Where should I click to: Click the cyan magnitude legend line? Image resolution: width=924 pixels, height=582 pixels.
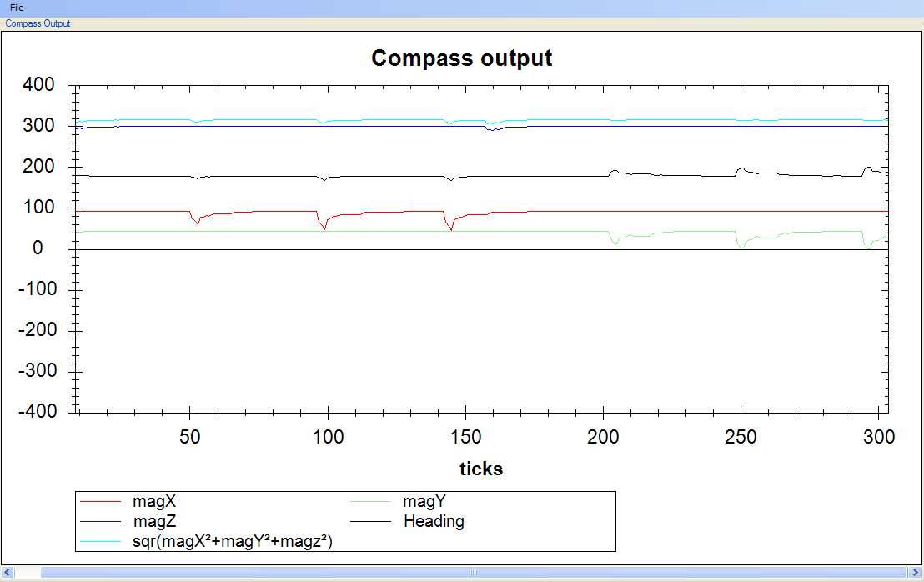point(100,542)
